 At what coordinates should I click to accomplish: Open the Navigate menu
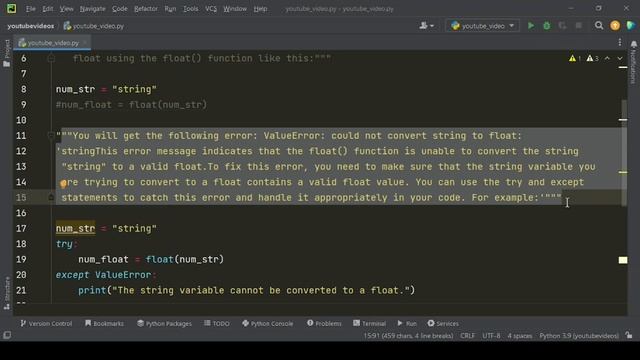click(x=93, y=9)
